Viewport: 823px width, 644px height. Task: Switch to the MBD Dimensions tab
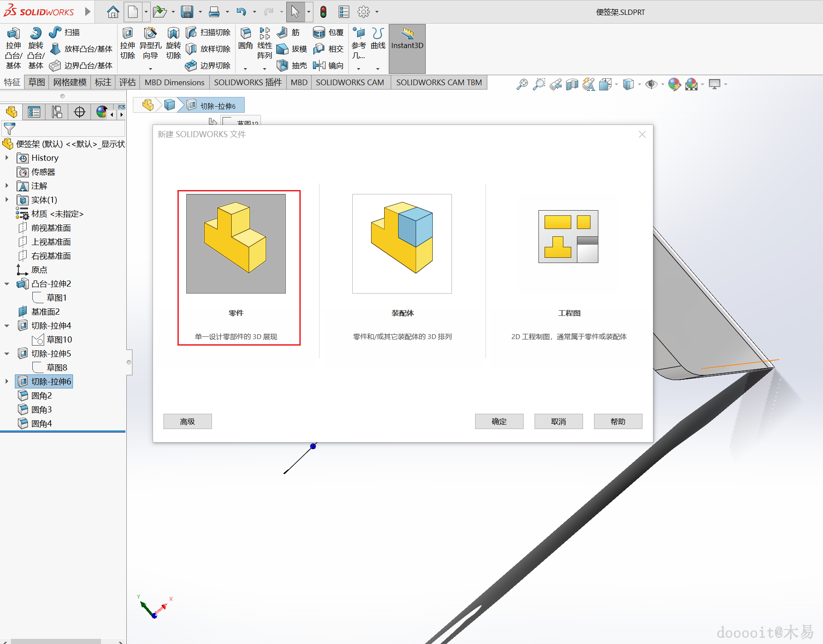pyautogui.click(x=174, y=82)
